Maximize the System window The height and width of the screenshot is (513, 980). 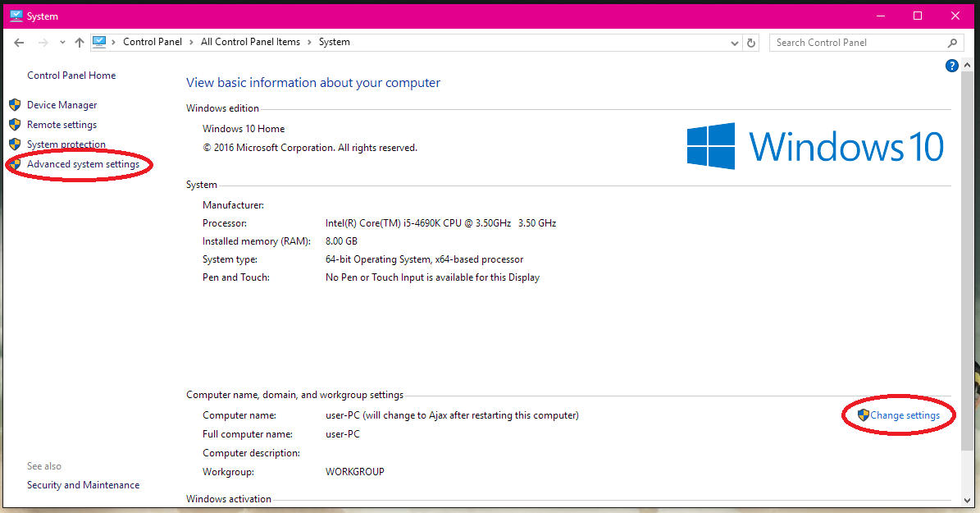[x=918, y=16]
